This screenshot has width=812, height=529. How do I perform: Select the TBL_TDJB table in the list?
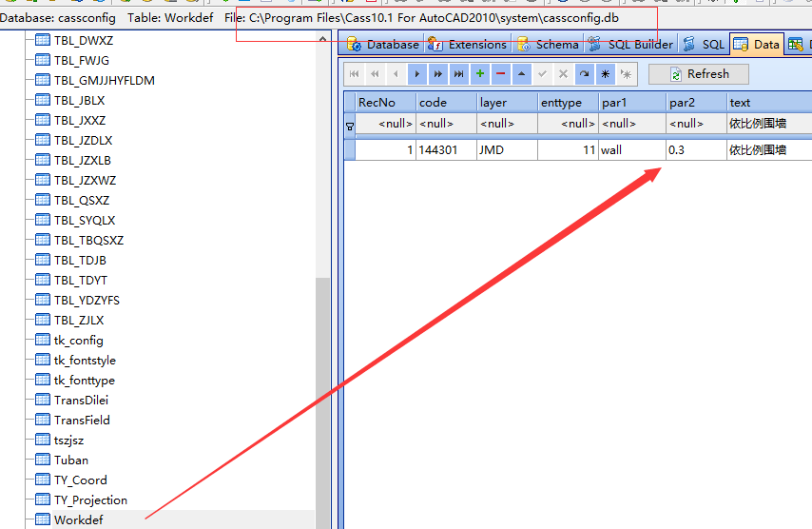pyautogui.click(x=80, y=260)
